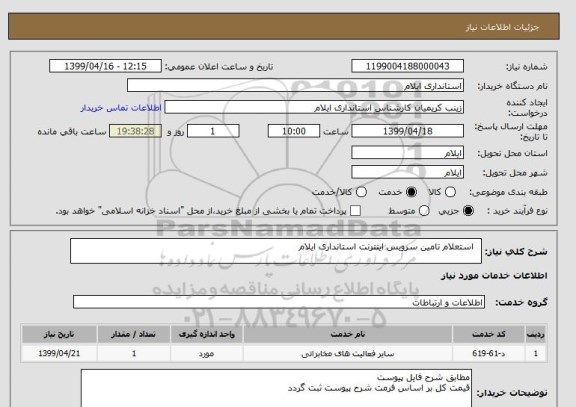This screenshot has height=407, width=576.
Task: Click the unit cell مورد
Action: (206, 353)
